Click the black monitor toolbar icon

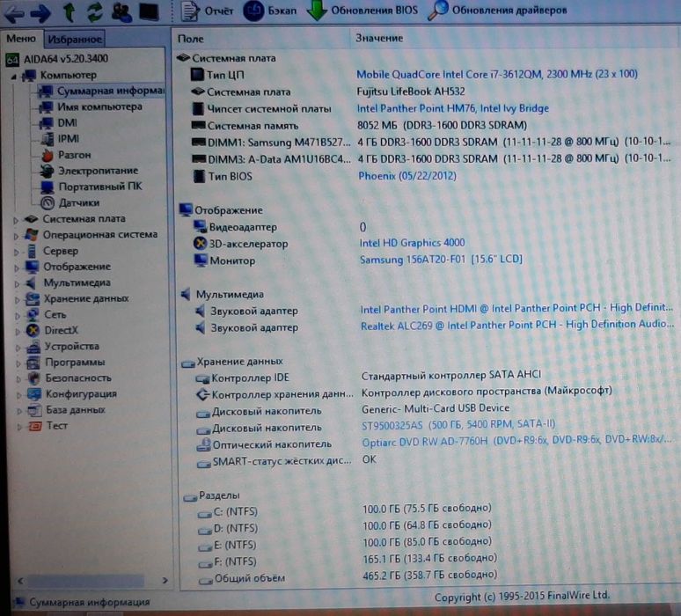[149, 11]
